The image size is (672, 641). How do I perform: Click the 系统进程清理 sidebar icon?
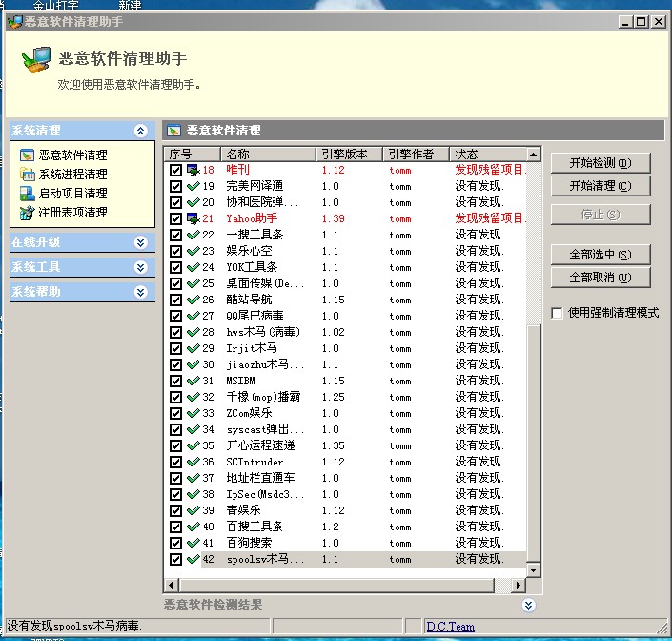[27, 174]
